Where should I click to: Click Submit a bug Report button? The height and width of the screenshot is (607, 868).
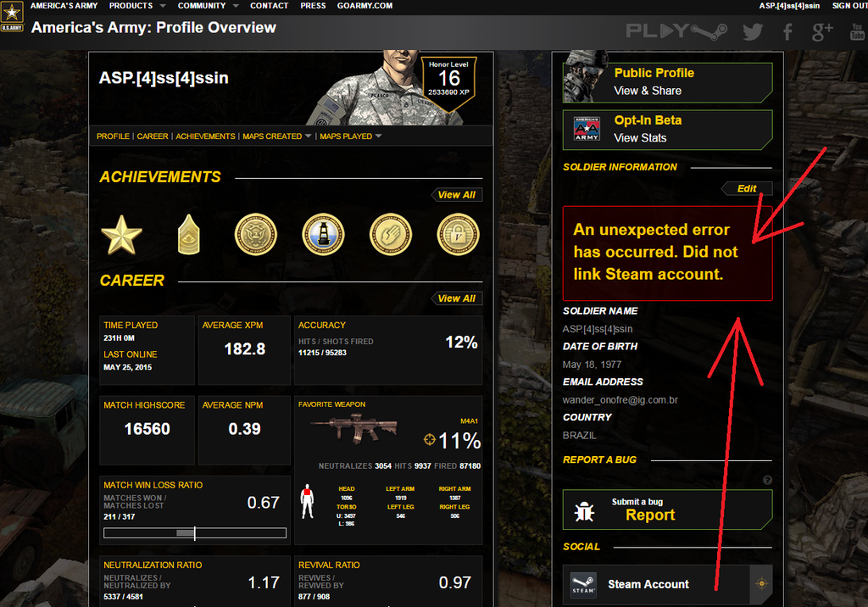pyautogui.click(x=668, y=510)
